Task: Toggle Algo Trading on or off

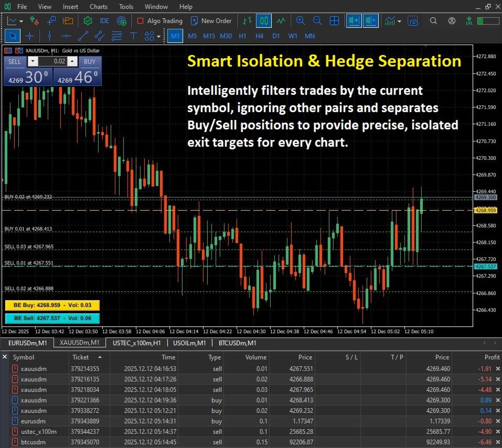Action: tap(159, 21)
